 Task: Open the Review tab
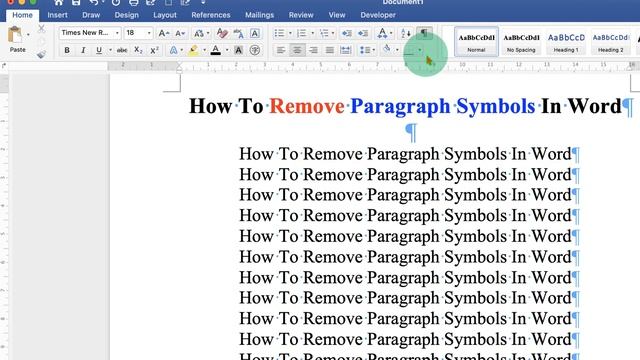pos(301,15)
